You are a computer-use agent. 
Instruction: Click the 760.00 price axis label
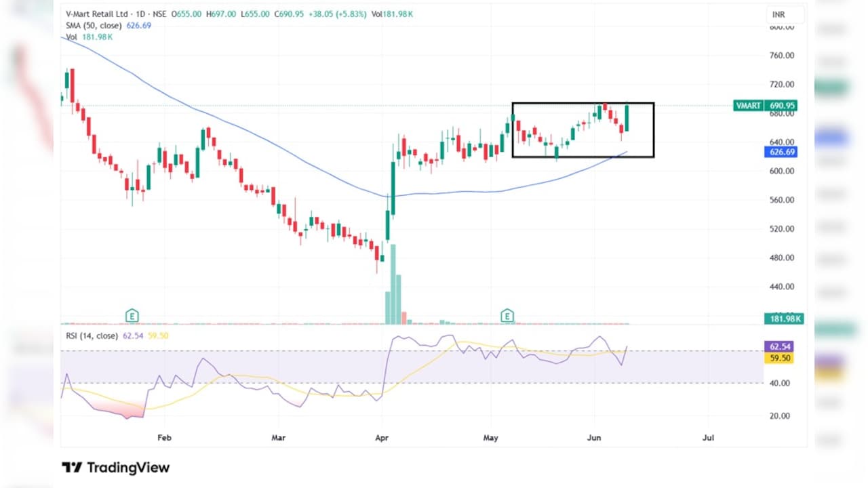(783, 56)
